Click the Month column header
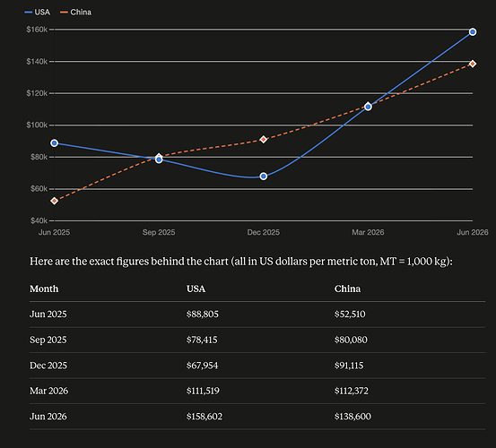The image size is (496, 448). pos(44,289)
